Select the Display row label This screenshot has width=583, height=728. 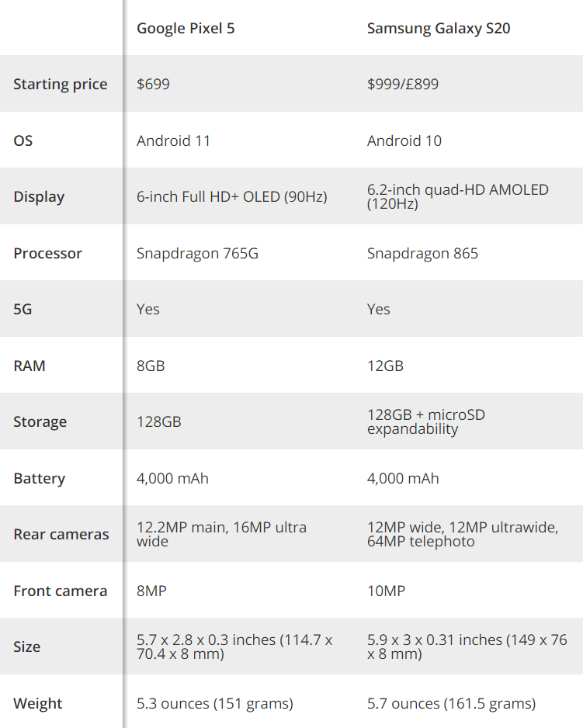point(39,197)
